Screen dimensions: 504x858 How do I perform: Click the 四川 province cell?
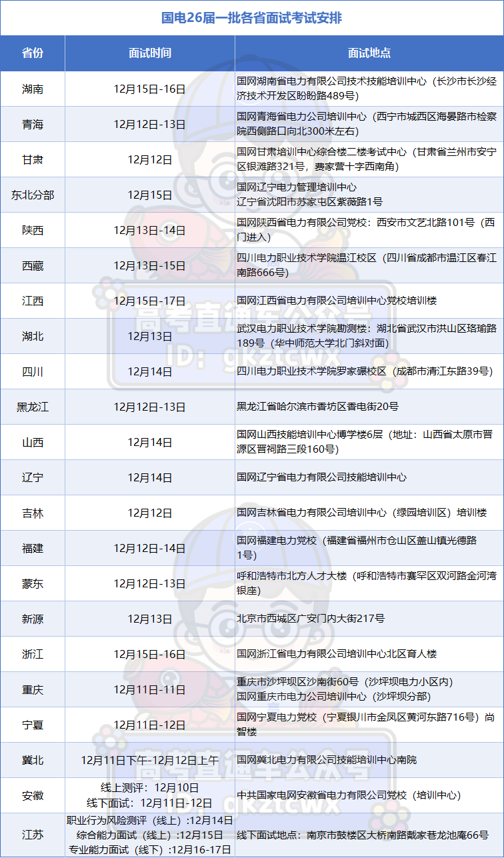point(33,371)
